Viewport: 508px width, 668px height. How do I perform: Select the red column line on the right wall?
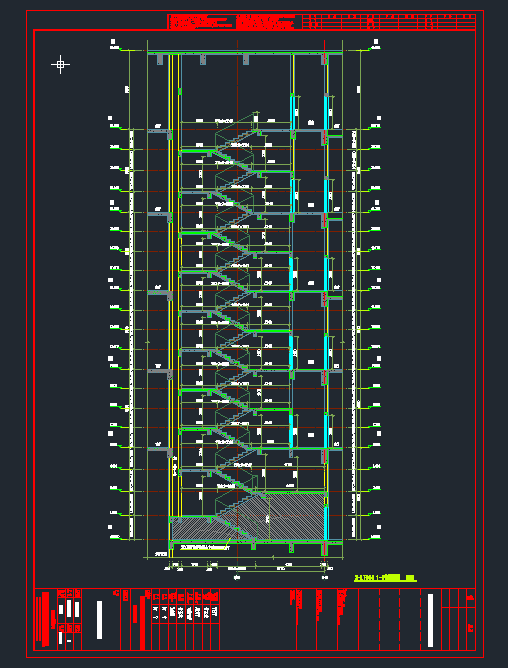[x=325, y=298]
